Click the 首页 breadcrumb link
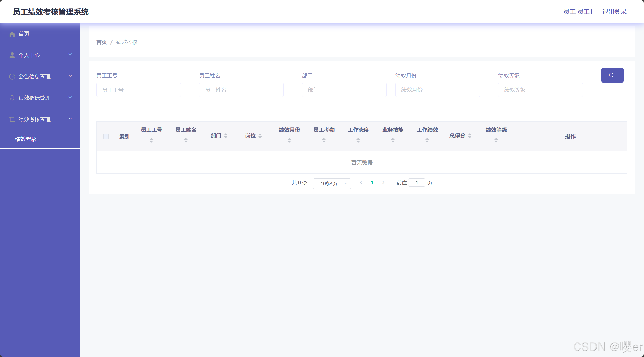 pos(102,42)
